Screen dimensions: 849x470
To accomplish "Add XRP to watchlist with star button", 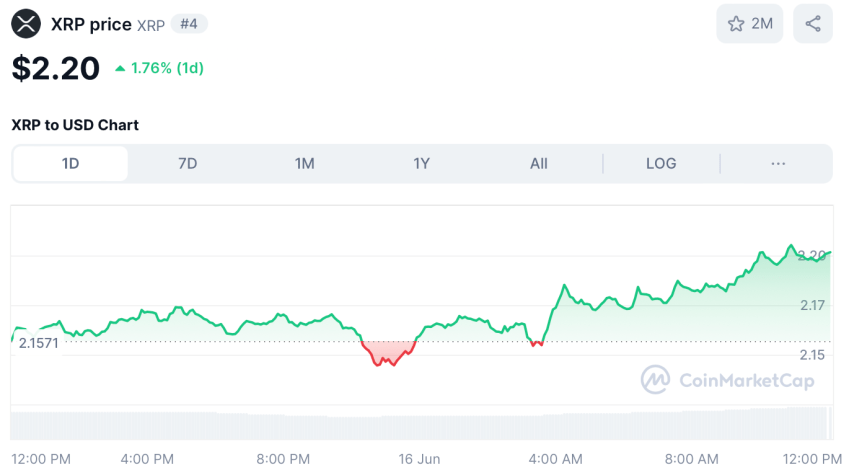I will [x=749, y=24].
